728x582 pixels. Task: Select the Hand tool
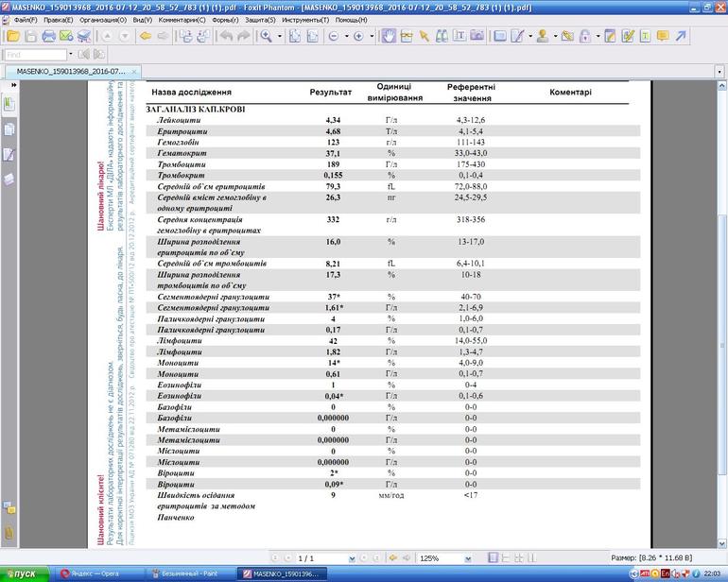coord(389,36)
